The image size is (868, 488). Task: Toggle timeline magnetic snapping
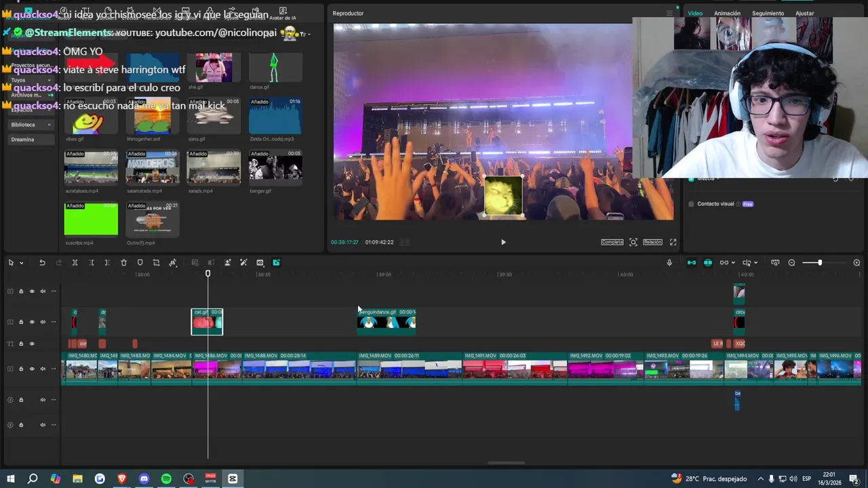tap(708, 263)
